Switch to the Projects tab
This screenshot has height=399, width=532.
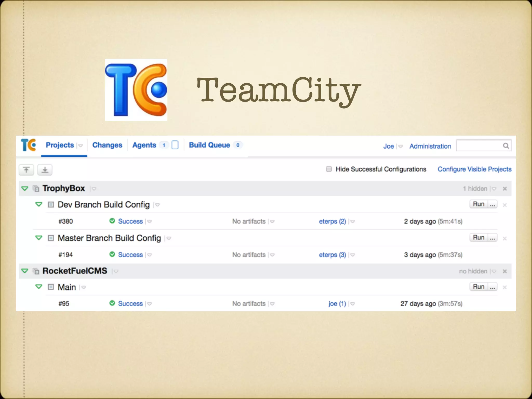point(60,145)
